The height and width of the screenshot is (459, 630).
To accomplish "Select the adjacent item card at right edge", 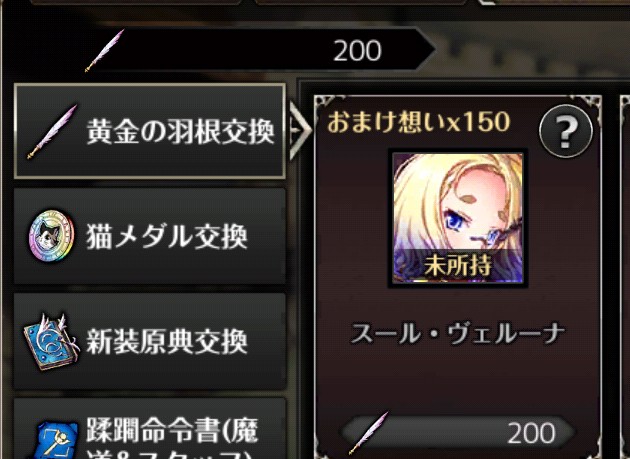I will [x=625, y=277].
